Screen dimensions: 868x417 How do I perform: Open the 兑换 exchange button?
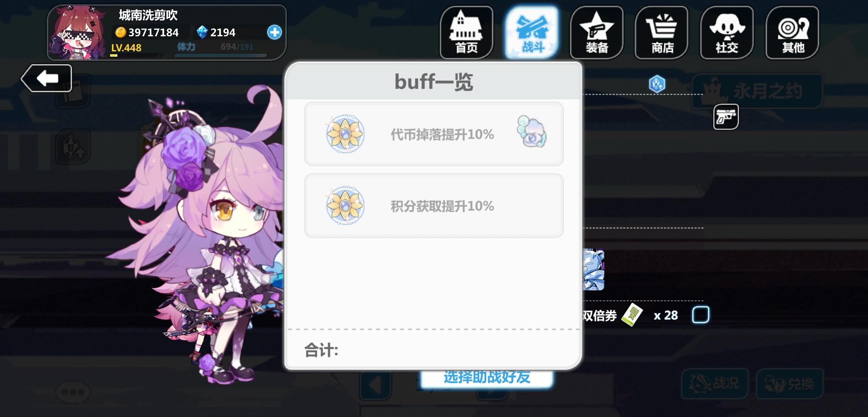tap(790, 383)
